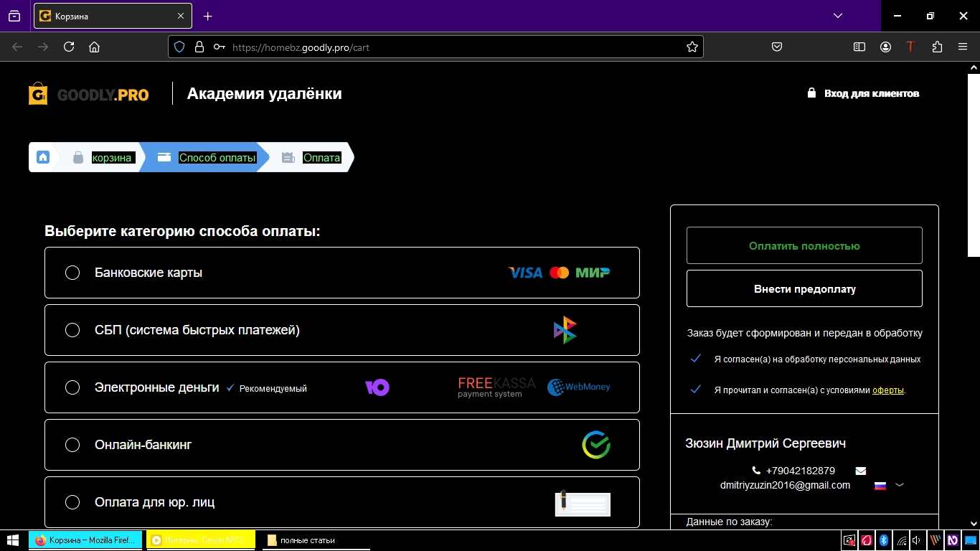This screenshot has width=980, height=551.
Task: Click the WebMoney logo
Action: coord(579,387)
